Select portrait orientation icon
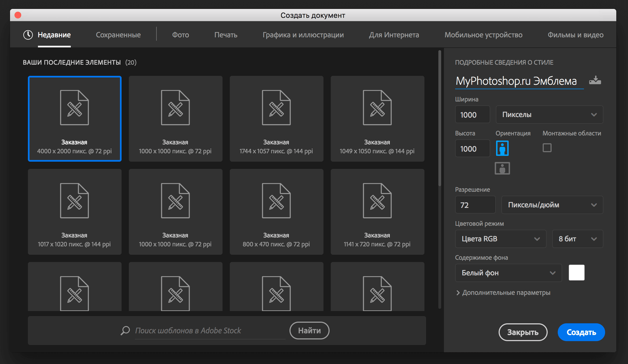628x364 pixels. click(502, 148)
